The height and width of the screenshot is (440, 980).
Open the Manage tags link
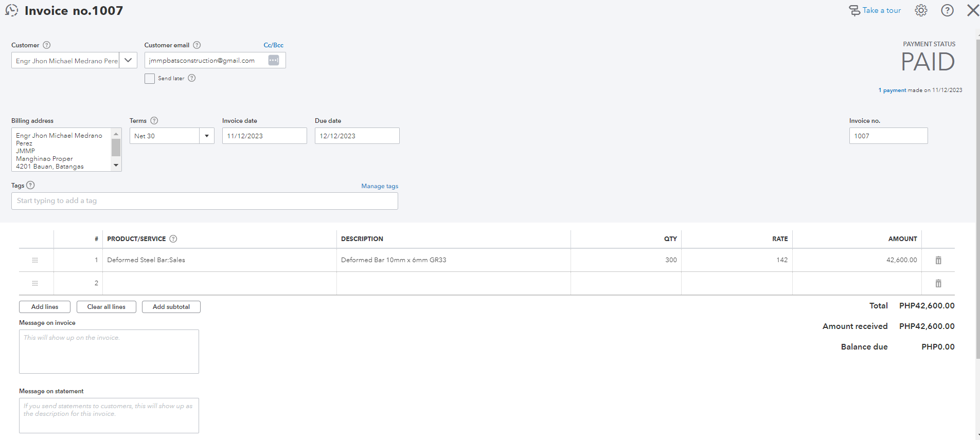pos(380,186)
